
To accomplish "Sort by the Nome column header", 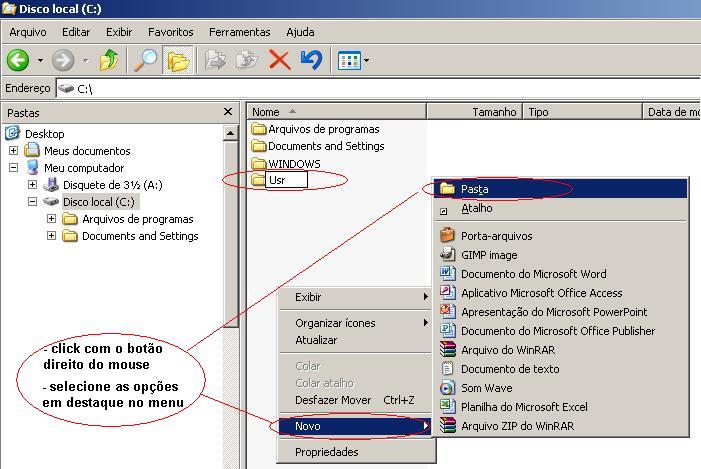I will pyautogui.click(x=266, y=112).
